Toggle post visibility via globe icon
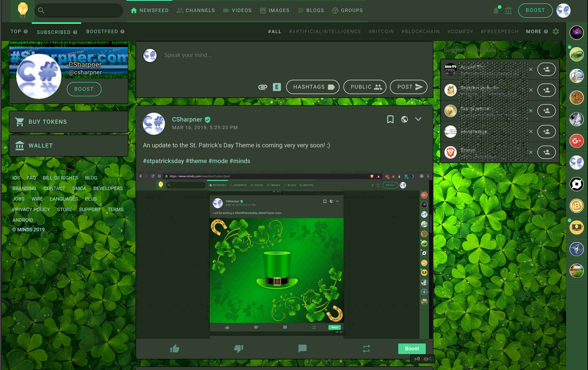The width and height of the screenshot is (588, 370). point(404,120)
